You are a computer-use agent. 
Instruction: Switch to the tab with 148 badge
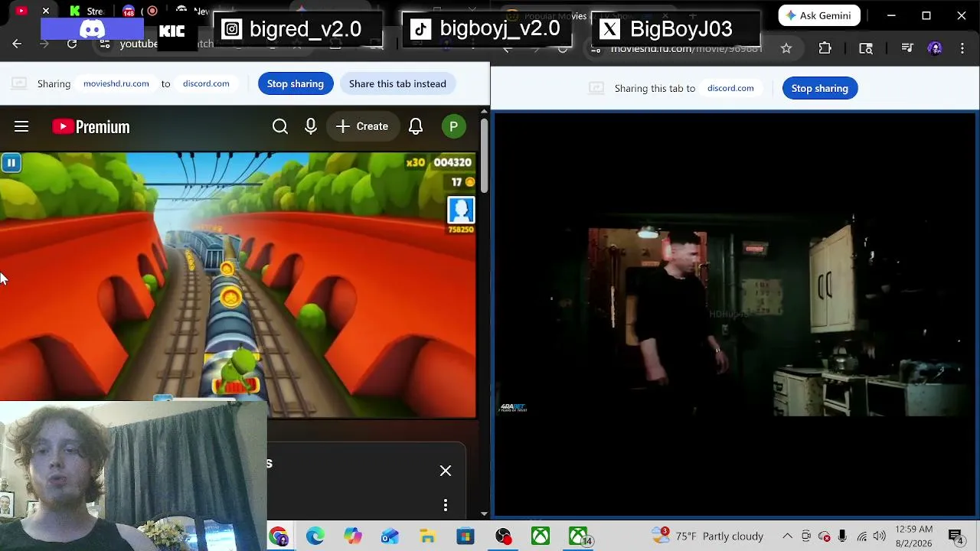pos(129,11)
